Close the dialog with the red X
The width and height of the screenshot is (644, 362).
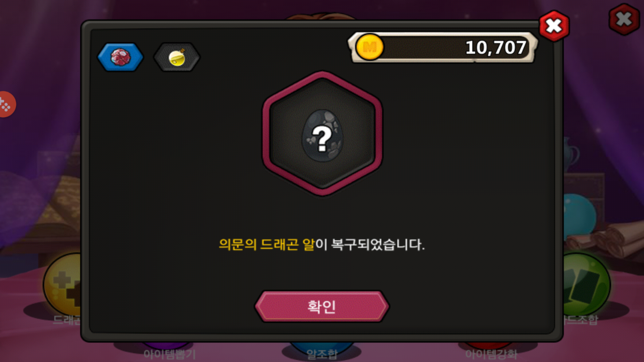554,26
